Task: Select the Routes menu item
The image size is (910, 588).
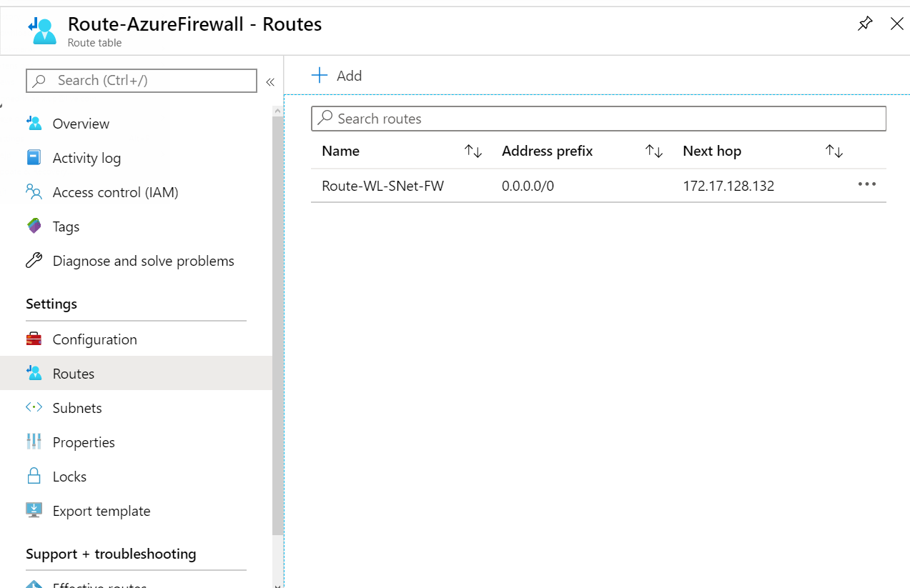Action: (x=136, y=373)
